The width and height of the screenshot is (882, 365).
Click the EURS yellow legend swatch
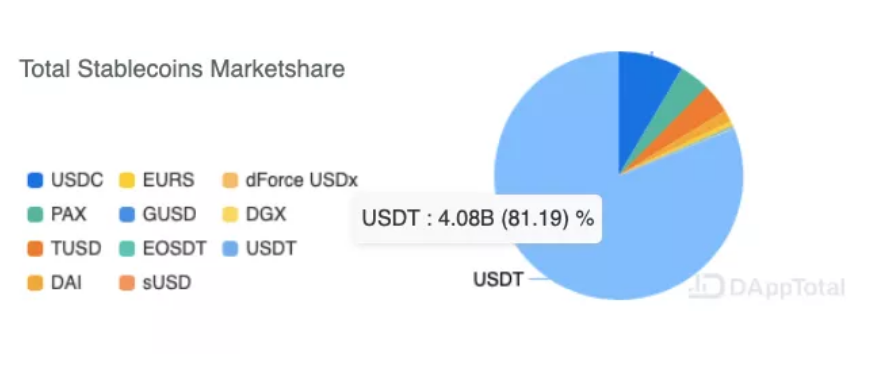click(x=127, y=181)
